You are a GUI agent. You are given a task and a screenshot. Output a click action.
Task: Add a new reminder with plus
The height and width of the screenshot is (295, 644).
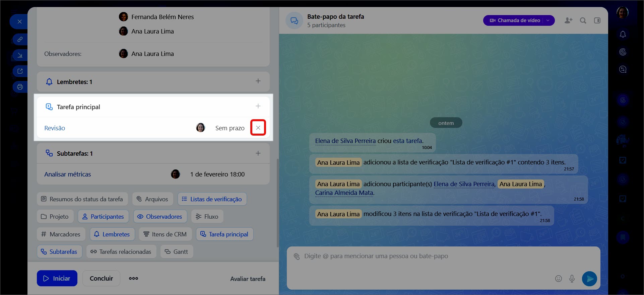pos(258,81)
